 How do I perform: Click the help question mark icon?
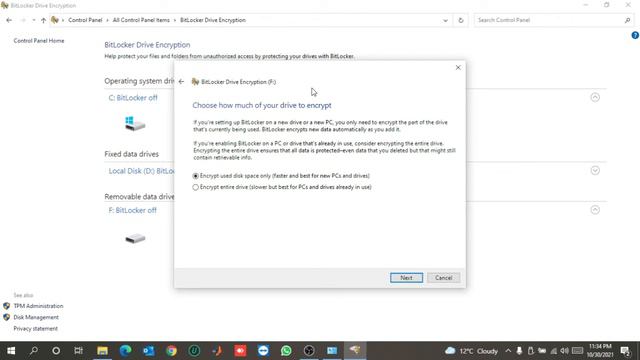pos(635,36)
